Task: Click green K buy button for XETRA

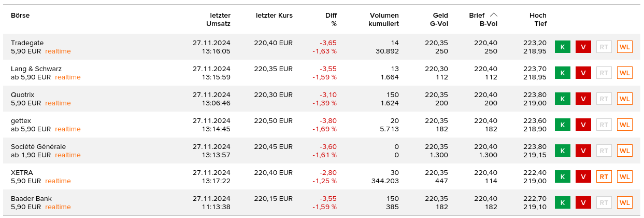Action: 562,177
